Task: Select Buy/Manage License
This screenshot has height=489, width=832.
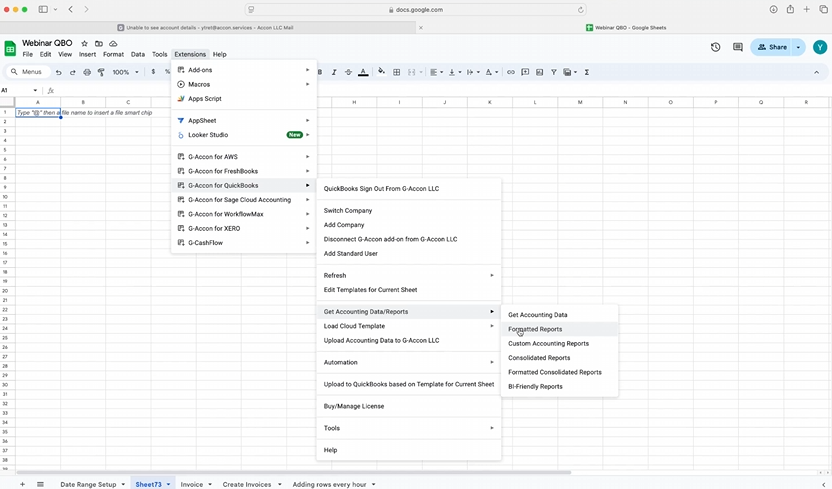Action: 409,406
